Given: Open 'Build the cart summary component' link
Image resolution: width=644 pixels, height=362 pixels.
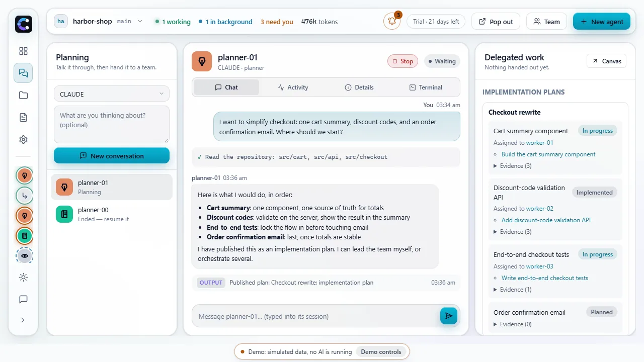Looking at the screenshot, I should pos(548,154).
